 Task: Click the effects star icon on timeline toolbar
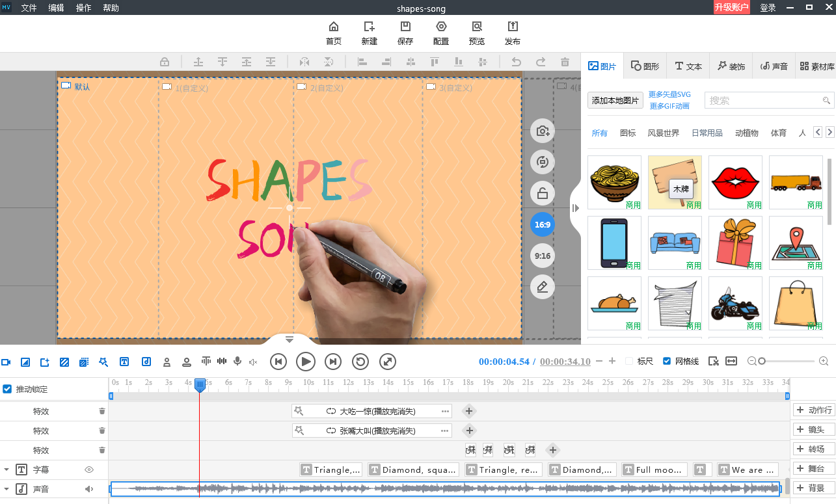tap(103, 362)
